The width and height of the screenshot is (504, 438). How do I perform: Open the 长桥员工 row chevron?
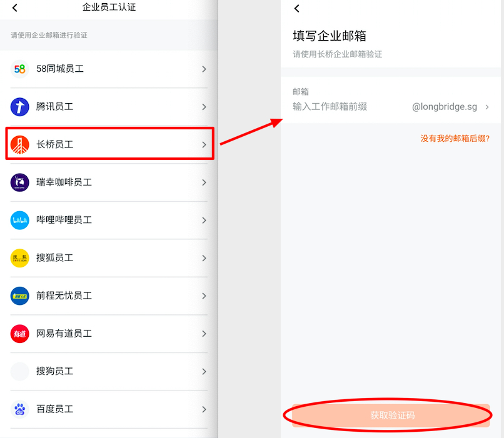pos(204,145)
